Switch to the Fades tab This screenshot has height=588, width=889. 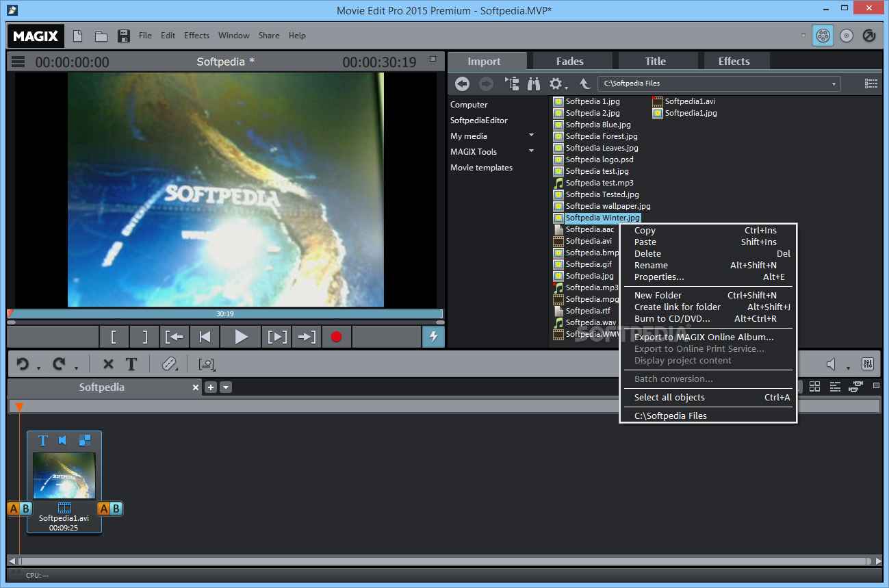coord(569,61)
